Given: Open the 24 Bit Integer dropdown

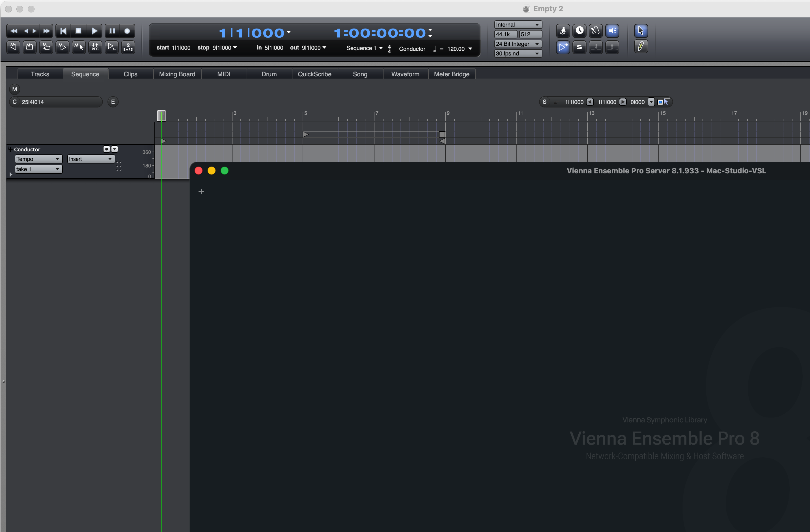Looking at the screenshot, I should (x=518, y=44).
